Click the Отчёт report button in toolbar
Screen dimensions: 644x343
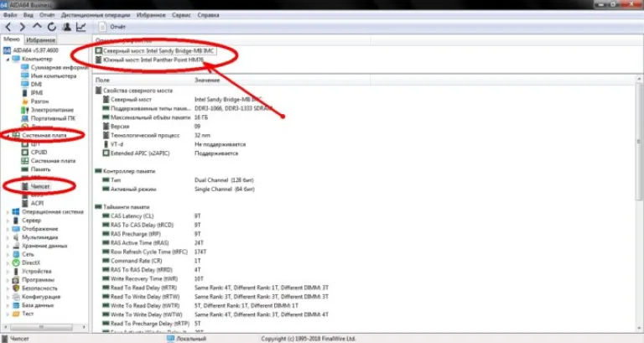pos(112,27)
